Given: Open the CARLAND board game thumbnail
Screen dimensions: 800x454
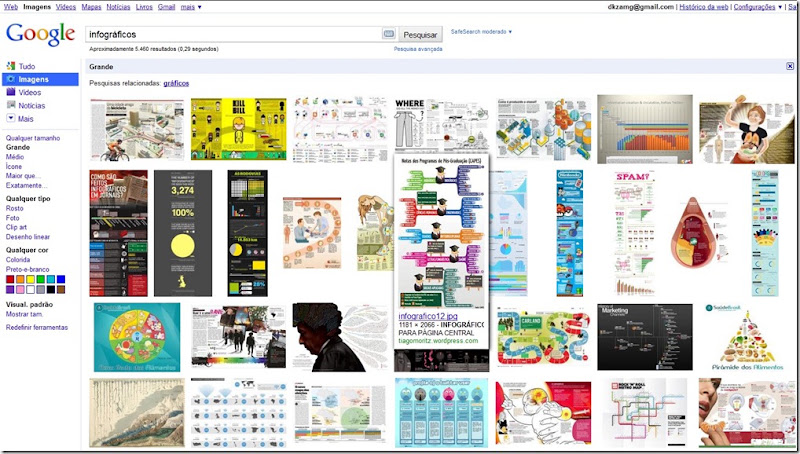Looking at the screenshot, I should point(543,337).
